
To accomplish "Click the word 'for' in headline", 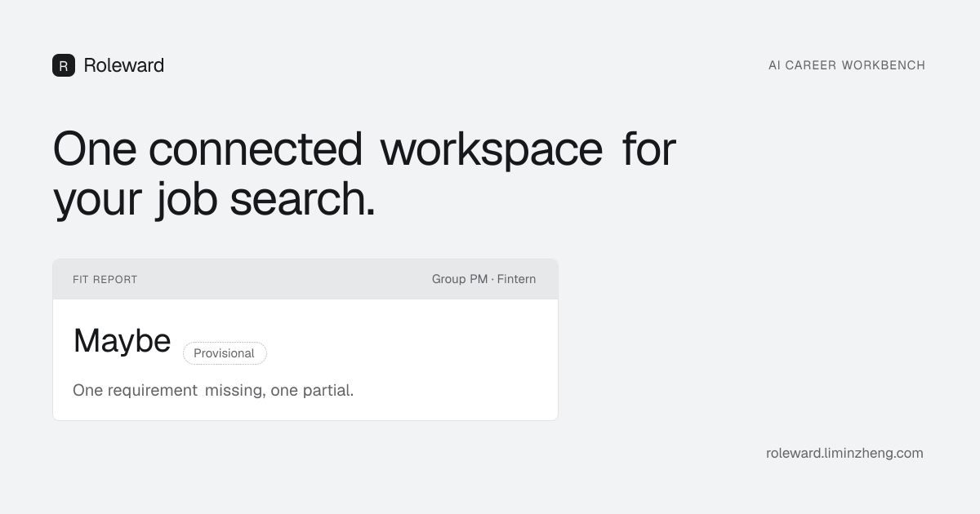I will tap(648, 149).
